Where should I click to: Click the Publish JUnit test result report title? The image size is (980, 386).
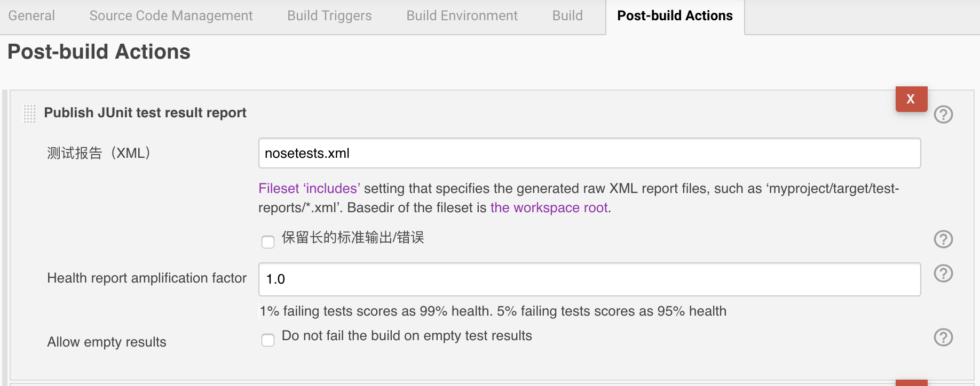(145, 113)
